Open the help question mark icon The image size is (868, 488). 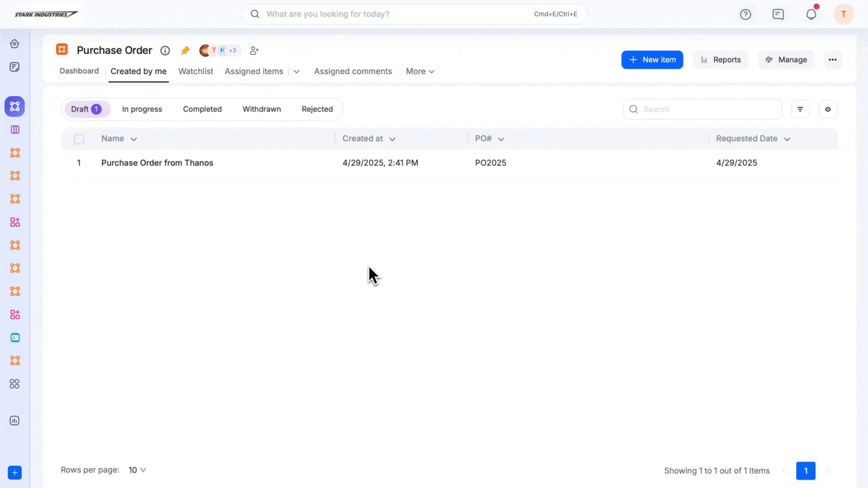(x=745, y=14)
